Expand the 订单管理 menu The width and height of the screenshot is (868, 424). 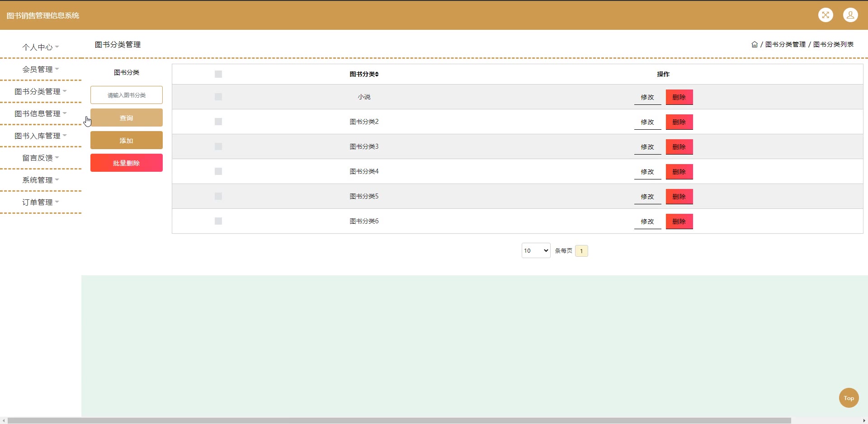[41, 202]
